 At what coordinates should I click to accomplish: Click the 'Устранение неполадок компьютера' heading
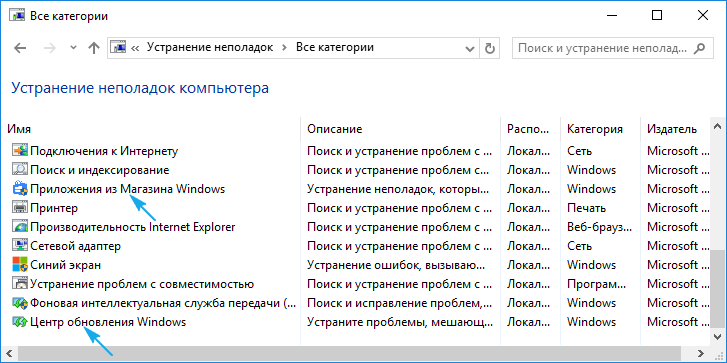(140, 88)
